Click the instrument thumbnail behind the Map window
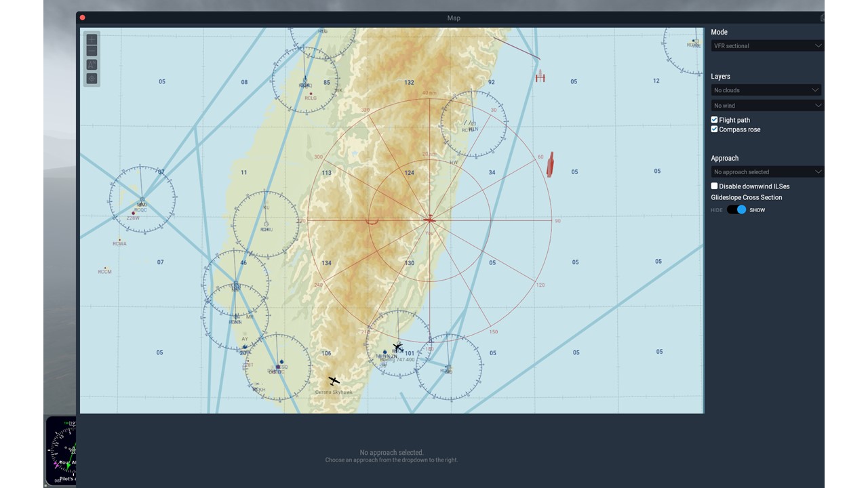This screenshot has height=488, width=868. pos(61,451)
